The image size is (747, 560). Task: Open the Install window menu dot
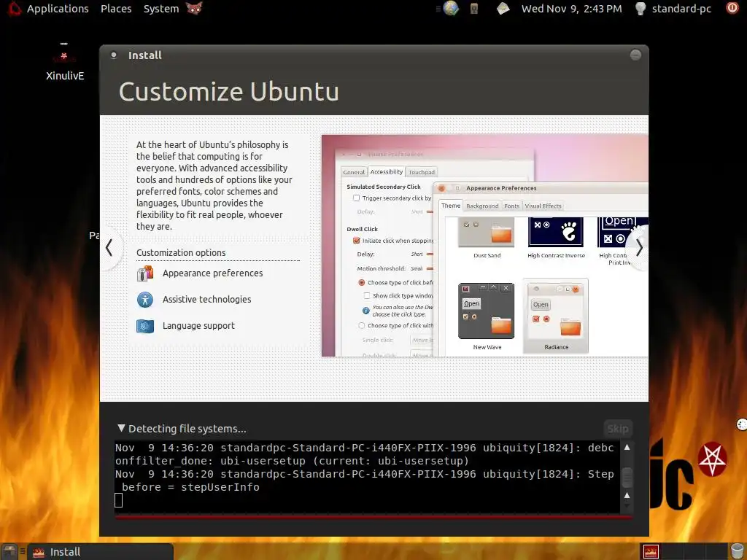click(113, 55)
